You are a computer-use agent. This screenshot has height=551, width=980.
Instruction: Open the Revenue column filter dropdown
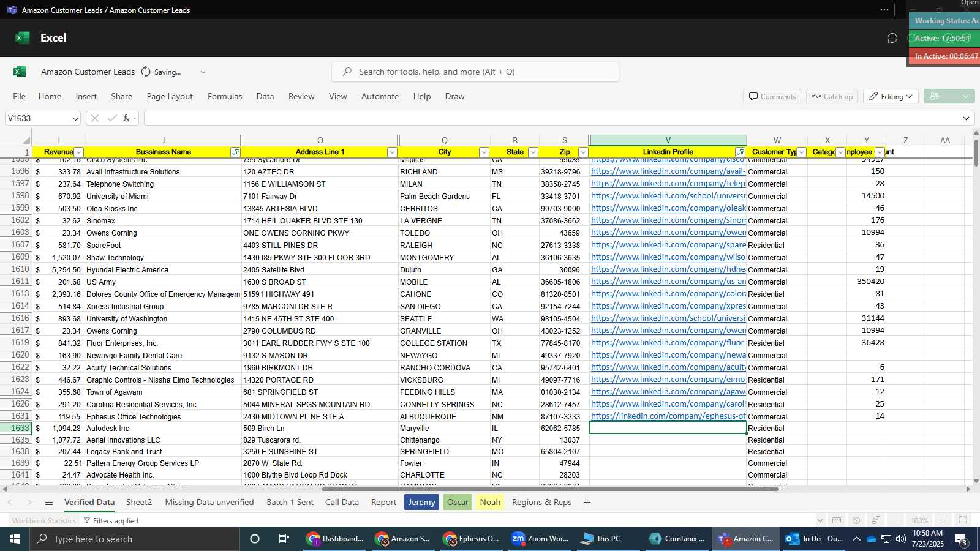click(x=78, y=152)
